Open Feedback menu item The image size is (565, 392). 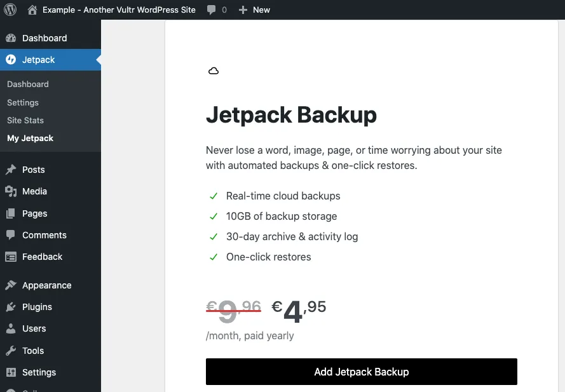coord(50,257)
